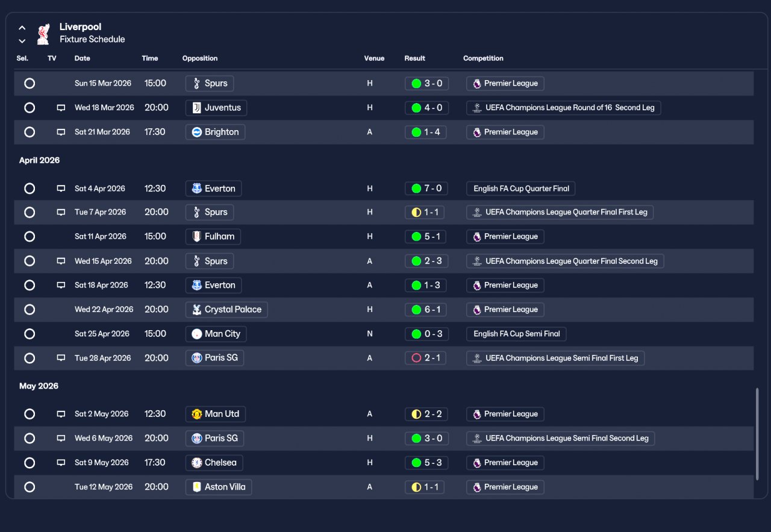This screenshot has width=771, height=532.
Task: Click TV icon on Wed 15 Apr Spurs row
Action: (x=61, y=261)
